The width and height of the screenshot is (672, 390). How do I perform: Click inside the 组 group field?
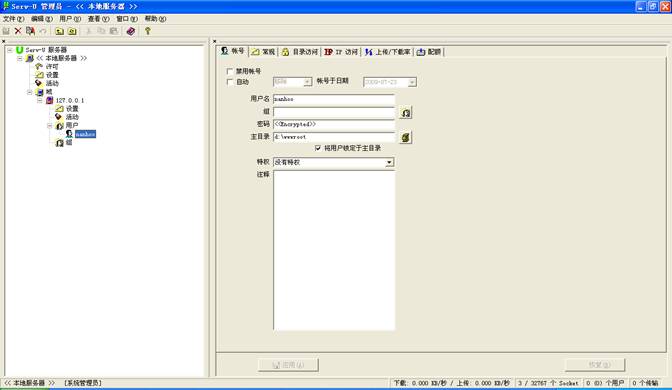click(333, 112)
